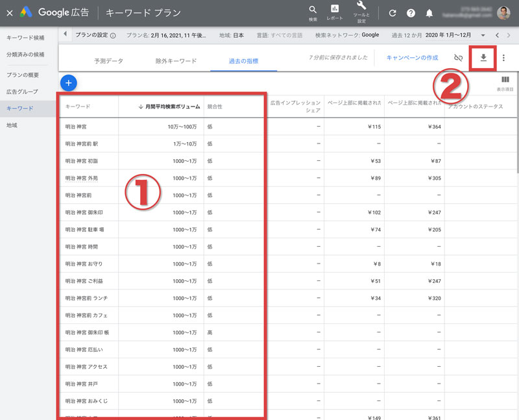Change the 地域: 日本 location setting
Image resolution: width=519 pixels, height=420 pixels.
click(232, 35)
